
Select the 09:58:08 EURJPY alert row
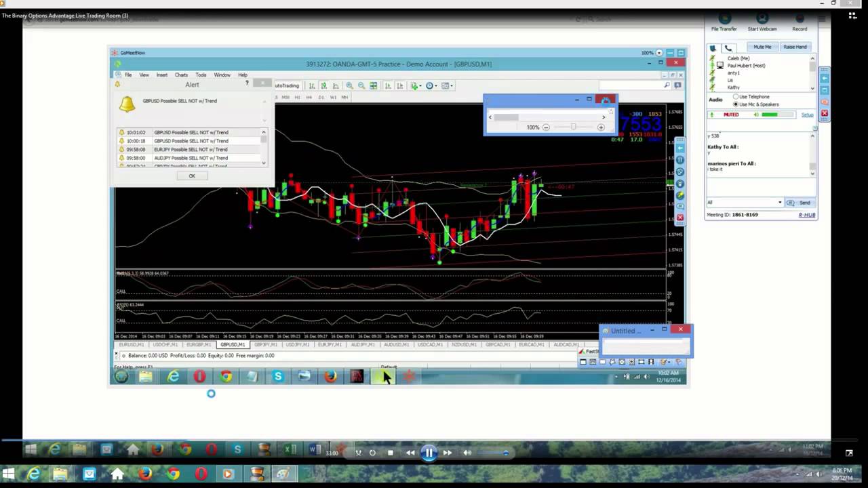tap(189, 149)
